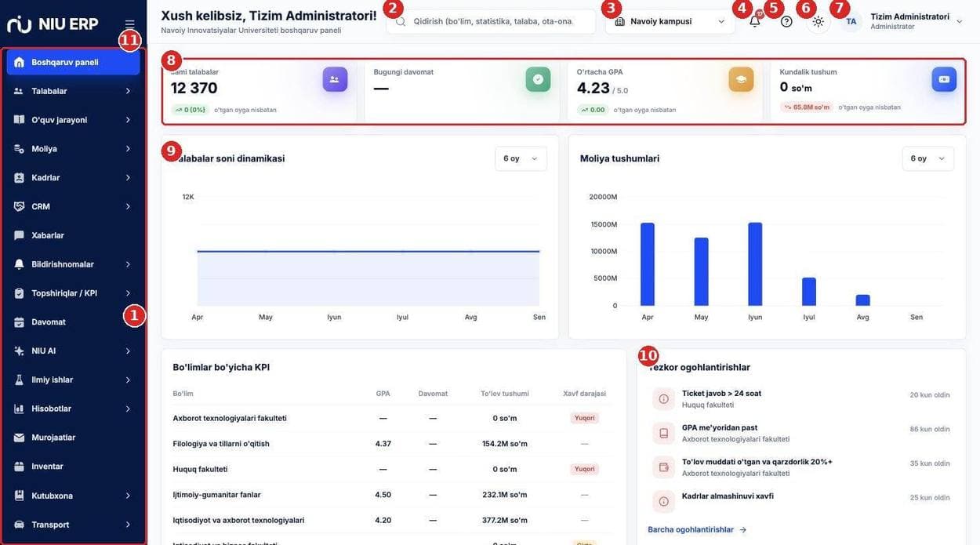
Task: Open Xabarlar via its chat icon
Action: tap(19, 235)
